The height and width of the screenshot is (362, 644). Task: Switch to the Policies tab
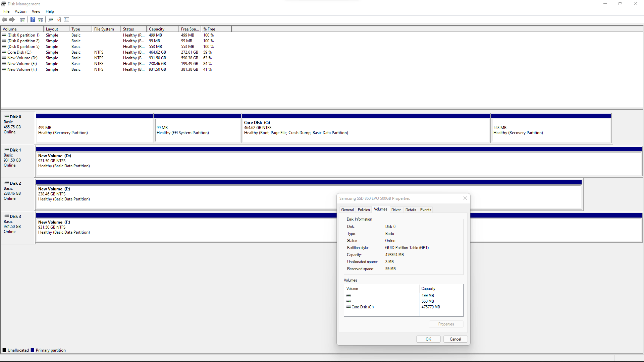(x=364, y=210)
